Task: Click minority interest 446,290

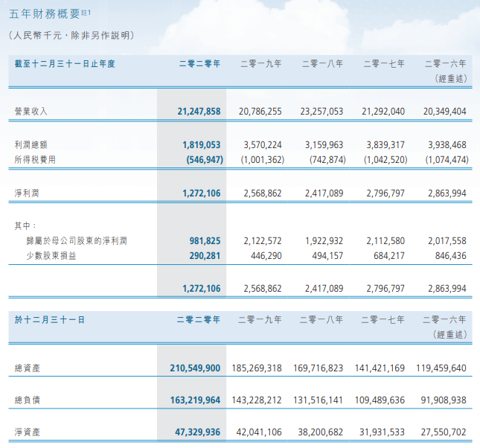Action: (x=266, y=255)
